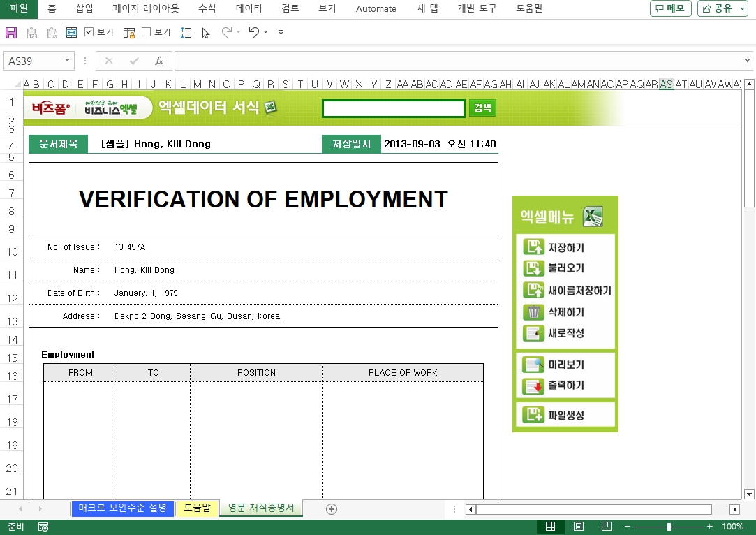Switch to the 도움말 sheet tab

point(198,508)
